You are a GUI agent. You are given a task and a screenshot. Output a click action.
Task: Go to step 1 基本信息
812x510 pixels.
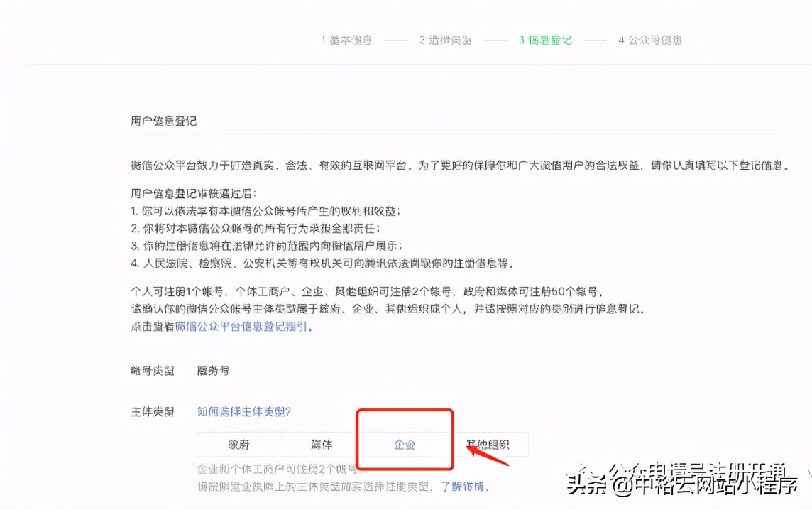coord(346,40)
